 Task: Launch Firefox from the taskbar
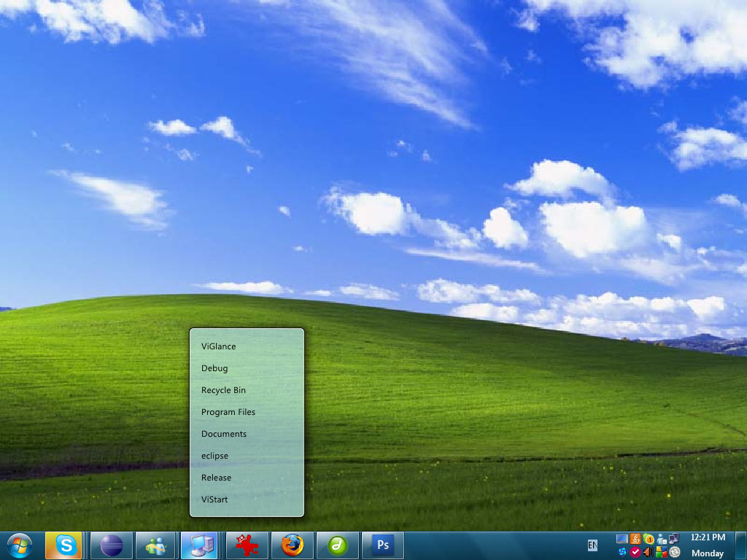tap(293, 545)
